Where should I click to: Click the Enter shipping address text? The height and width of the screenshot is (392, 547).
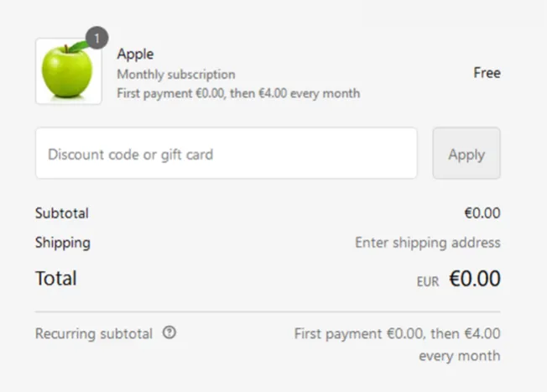coord(428,243)
